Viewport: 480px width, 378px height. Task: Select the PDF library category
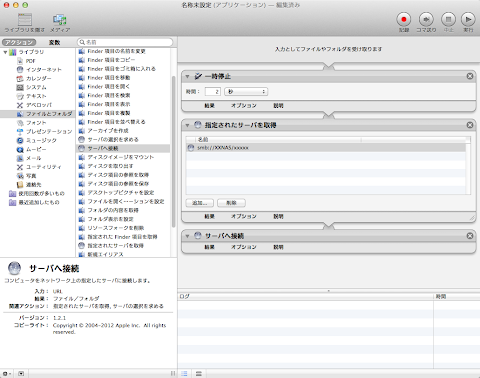pyautogui.click(x=30, y=61)
